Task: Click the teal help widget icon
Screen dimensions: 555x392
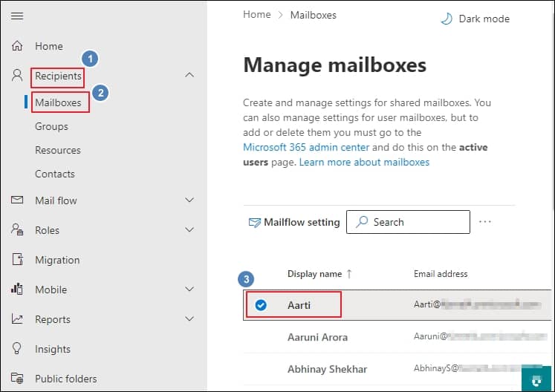Action: pos(536,380)
